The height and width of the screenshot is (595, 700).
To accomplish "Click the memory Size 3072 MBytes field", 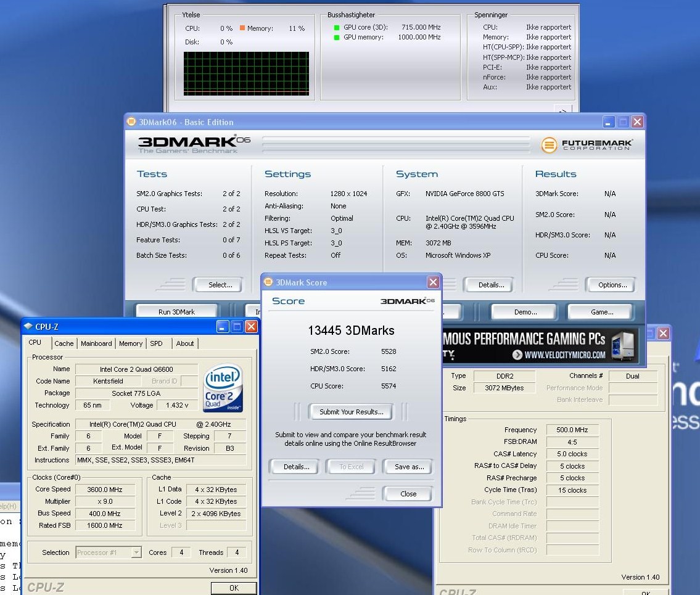I will pyautogui.click(x=504, y=388).
